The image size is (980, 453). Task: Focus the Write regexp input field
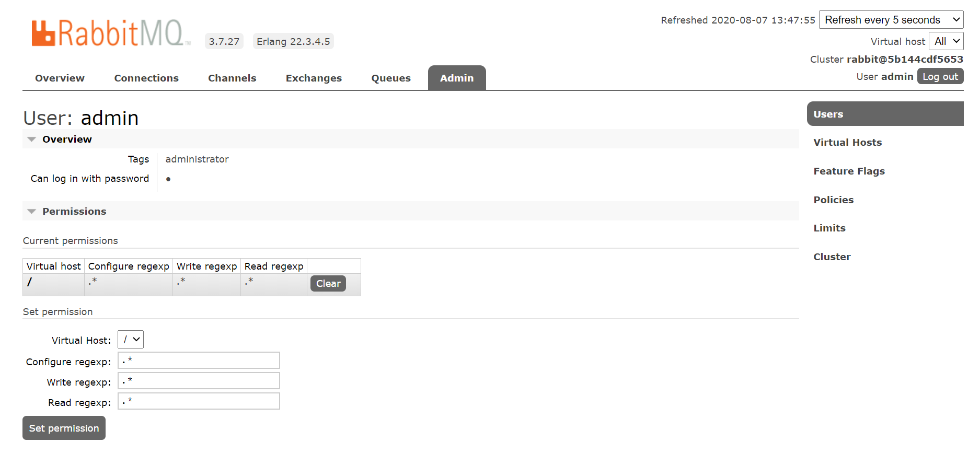[199, 381]
